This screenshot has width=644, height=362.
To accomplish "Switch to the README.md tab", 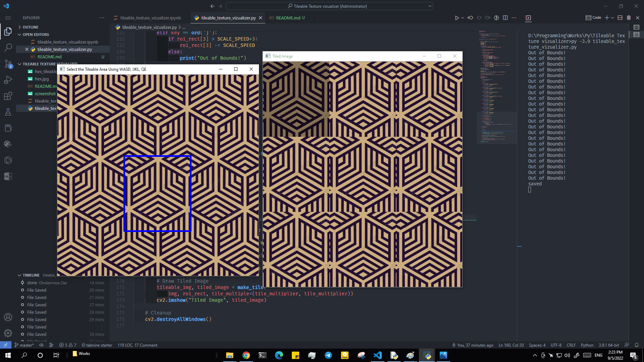I will tap(288, 18).
